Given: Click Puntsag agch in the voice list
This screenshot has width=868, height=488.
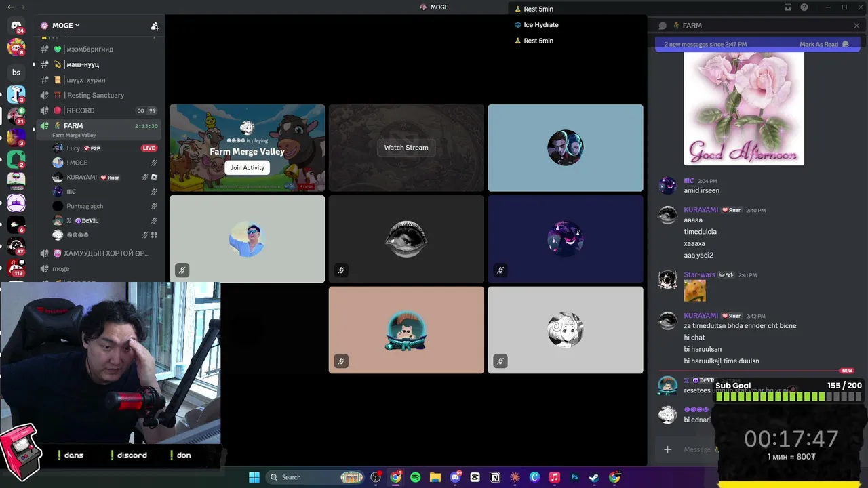Looking at the screenshot, I should [85, 206].
